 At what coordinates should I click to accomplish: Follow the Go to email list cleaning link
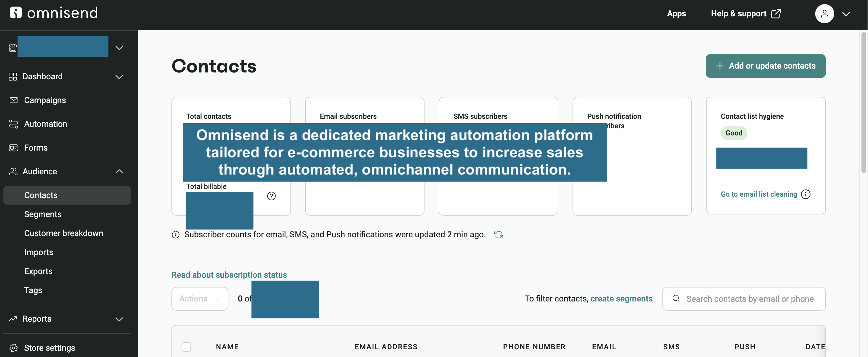coord(759,194)
